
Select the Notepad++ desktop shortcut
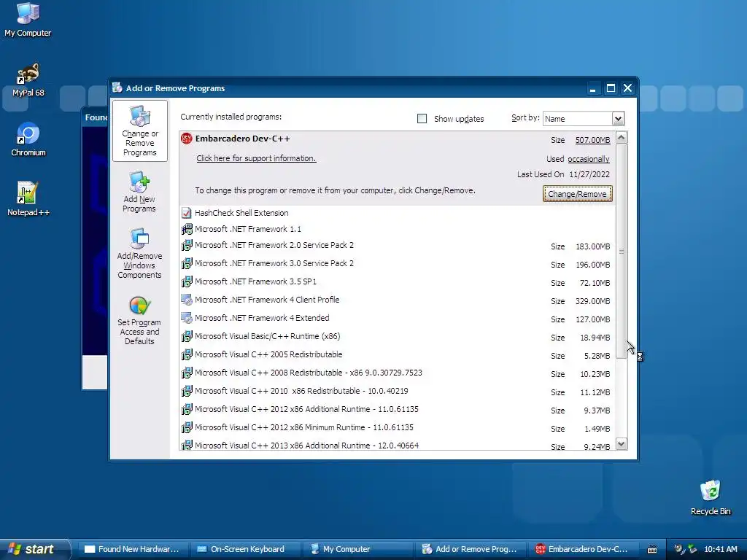click(x=28, y=199)
